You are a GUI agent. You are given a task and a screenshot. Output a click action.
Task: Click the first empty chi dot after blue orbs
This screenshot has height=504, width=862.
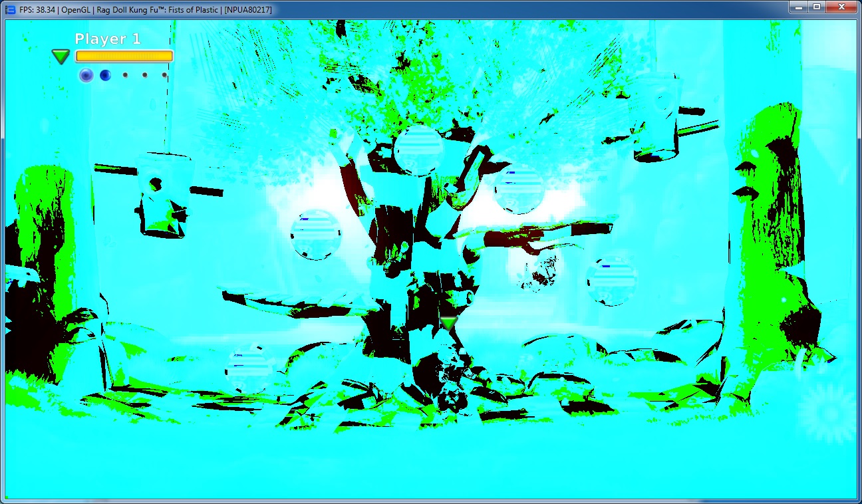[x=125, y=75]
